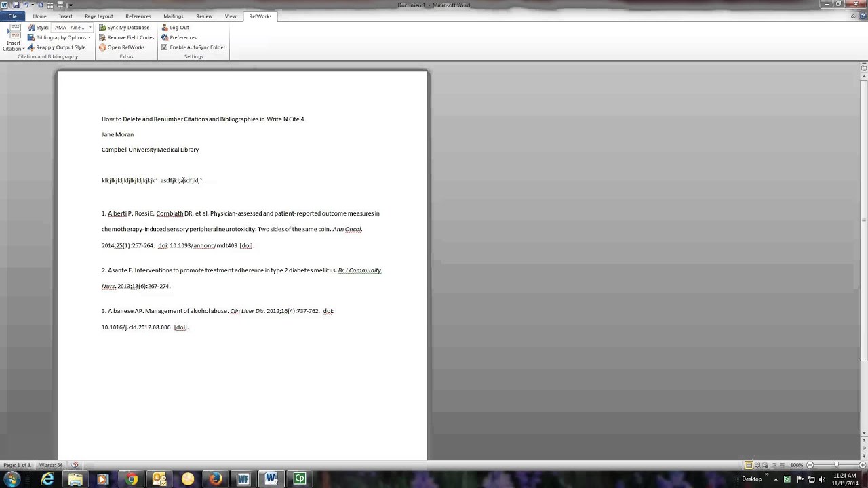Click the Remove Field Codes icon
Screen dimensions: 868x488
click(102, 38)
